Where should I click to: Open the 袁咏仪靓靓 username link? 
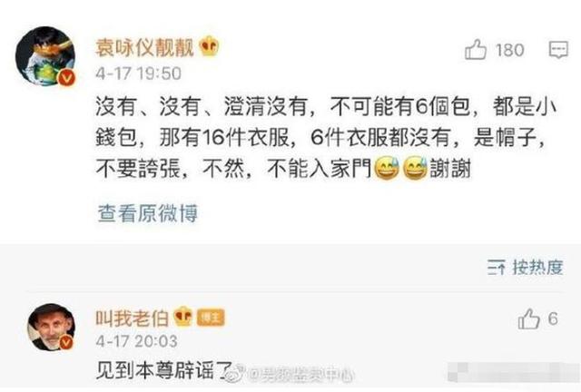tap(145, 47)
